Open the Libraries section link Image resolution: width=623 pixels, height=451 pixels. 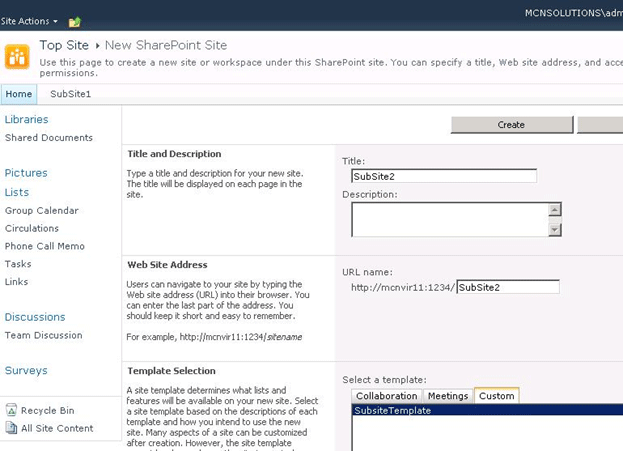pyautogui.click(x=26, y=119)
